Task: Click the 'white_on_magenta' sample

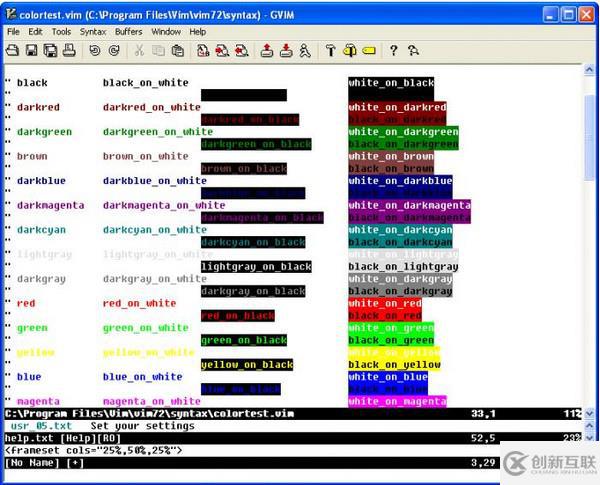Action: pos(397,401)
